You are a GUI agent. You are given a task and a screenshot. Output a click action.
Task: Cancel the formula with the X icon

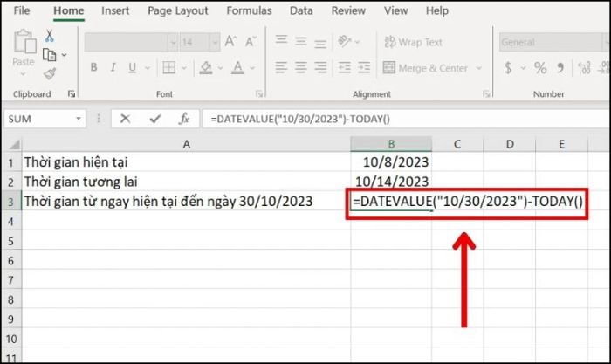click(126, 119)
